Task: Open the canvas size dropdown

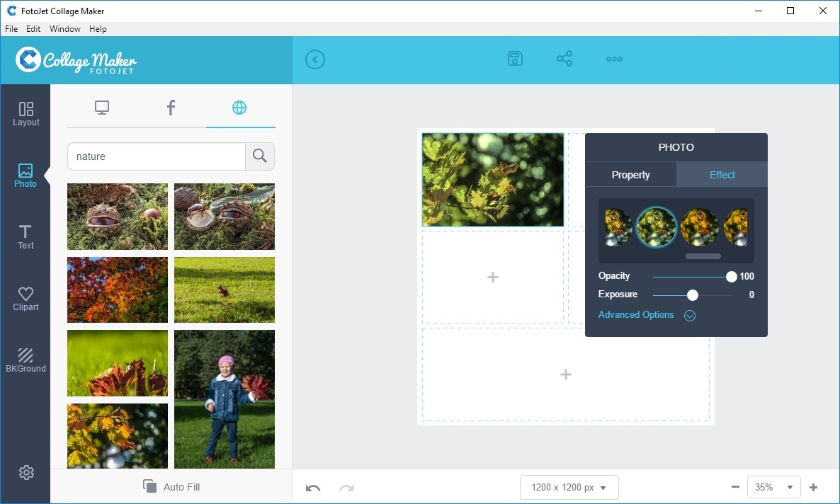Action: coord(569,487)
